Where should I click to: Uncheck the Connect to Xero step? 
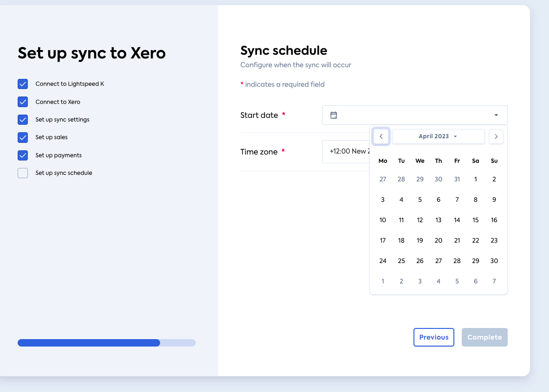coord(22,102)
